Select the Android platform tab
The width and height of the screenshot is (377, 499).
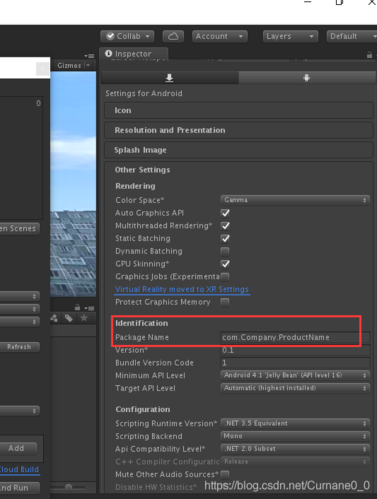click(x=307, y=78)
